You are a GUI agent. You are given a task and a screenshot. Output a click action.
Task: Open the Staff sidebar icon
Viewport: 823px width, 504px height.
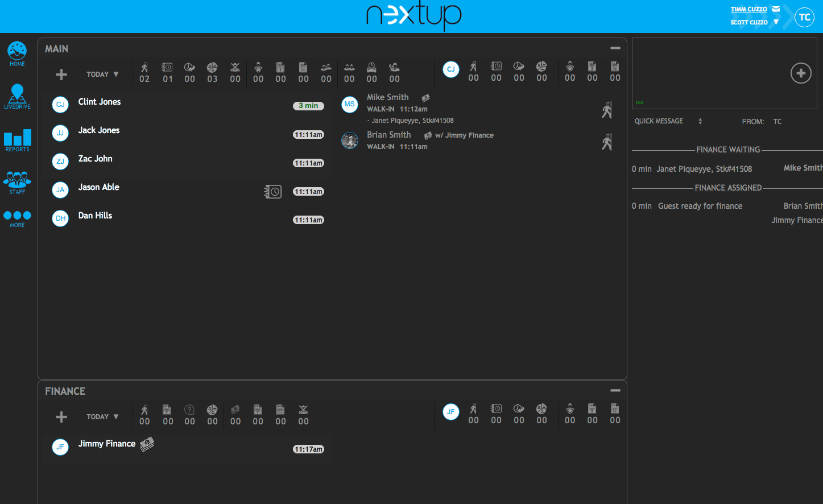(17, 183)
